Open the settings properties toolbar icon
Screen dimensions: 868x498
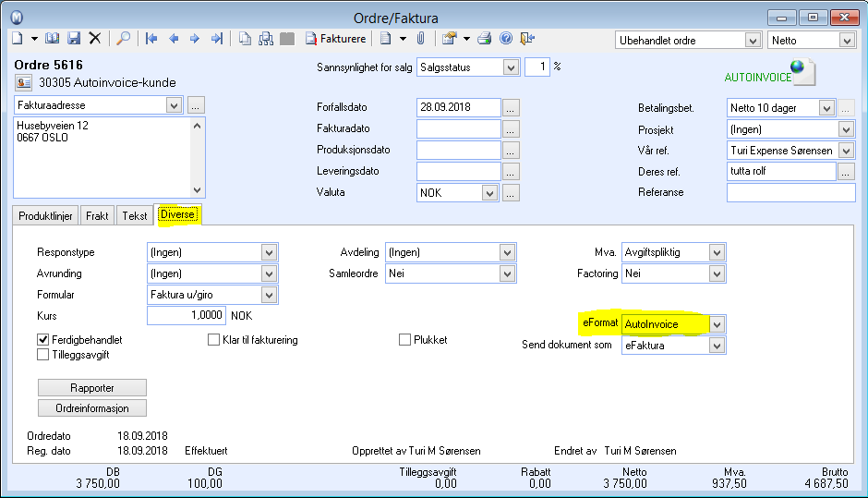[449, 38]
